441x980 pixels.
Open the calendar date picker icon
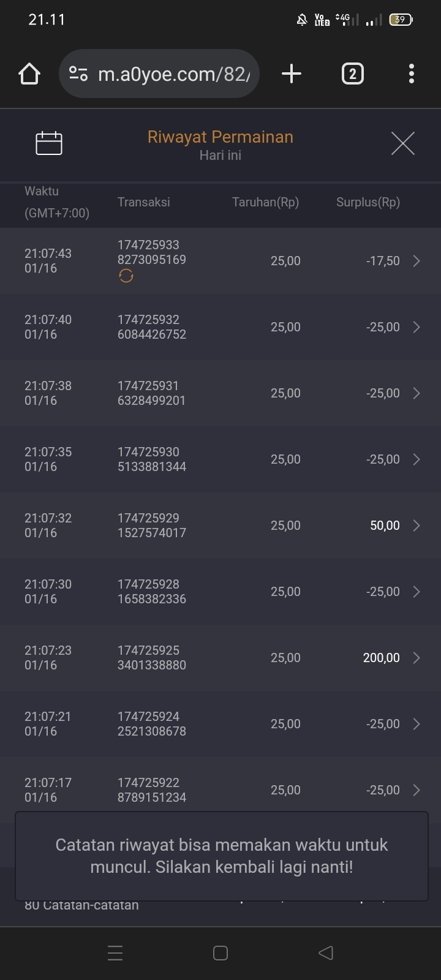coord(49,143)
